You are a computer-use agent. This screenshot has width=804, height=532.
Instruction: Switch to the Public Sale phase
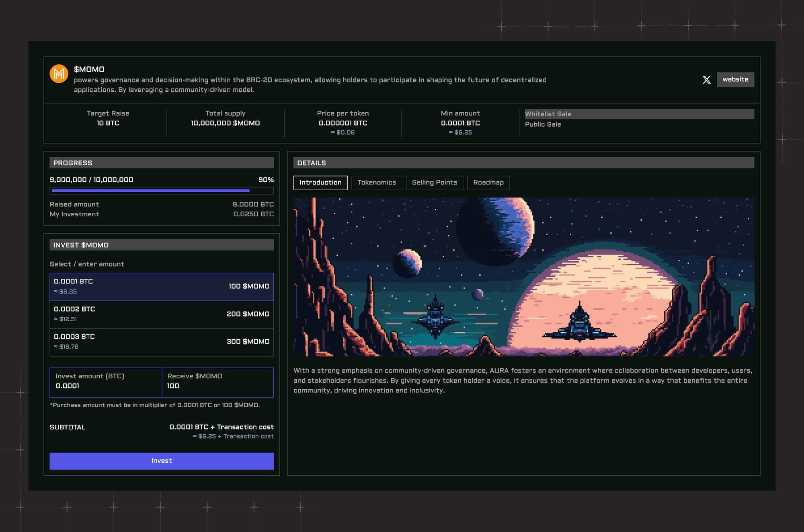[543, 124]
